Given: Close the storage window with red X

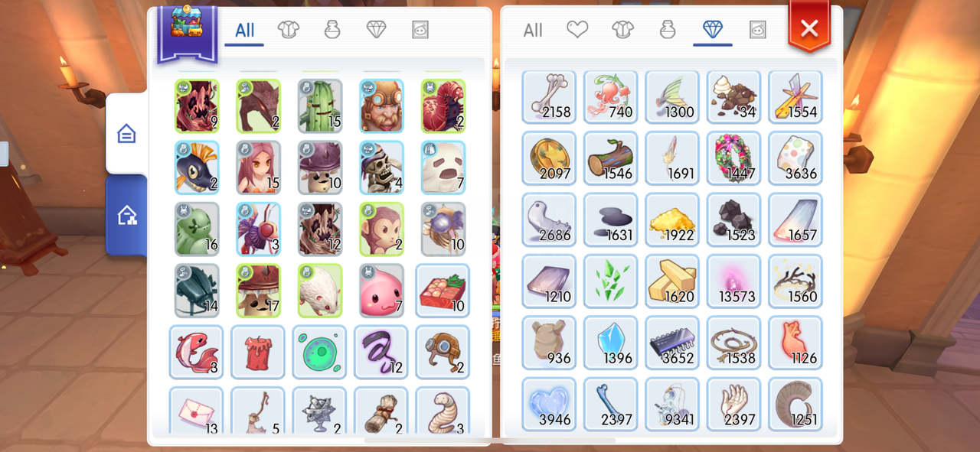Looking at the screenshot, I should click(x=808, y=28).
